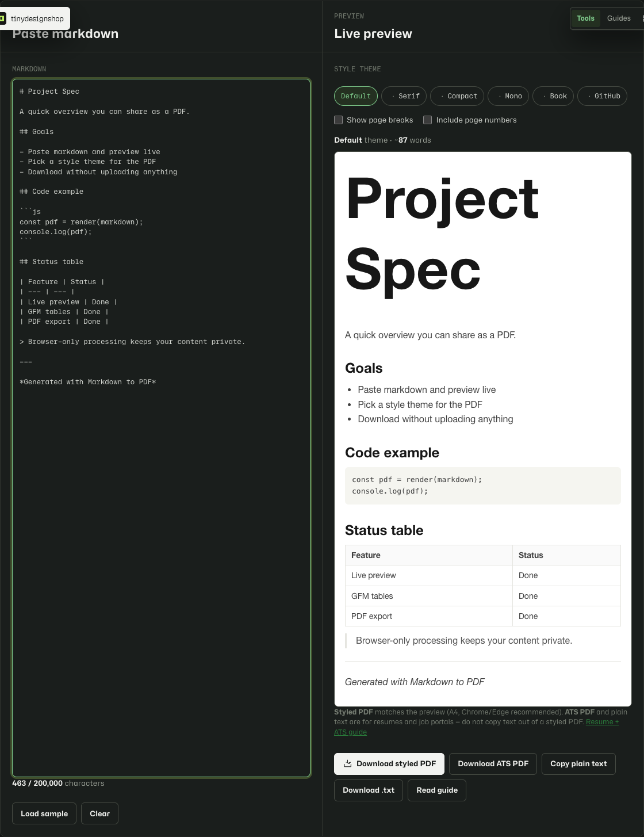Click the 'Status table' preview heading

tap(384, 530)
